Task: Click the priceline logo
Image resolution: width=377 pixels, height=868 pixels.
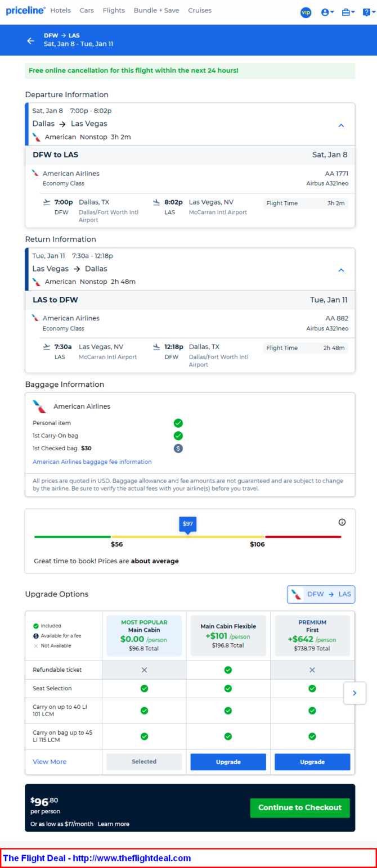Action: click(x=26, y=11)
